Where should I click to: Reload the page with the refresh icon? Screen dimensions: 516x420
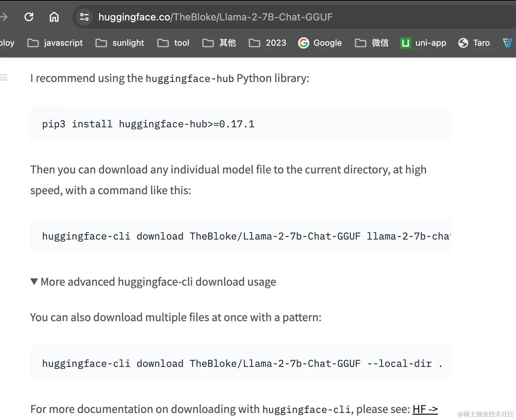click(29, 17)
